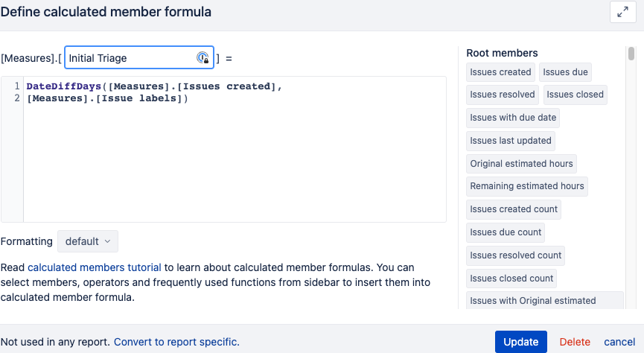Insert Original estimated hours member
The width and height of the screenshot is (644, 353).
521,164
